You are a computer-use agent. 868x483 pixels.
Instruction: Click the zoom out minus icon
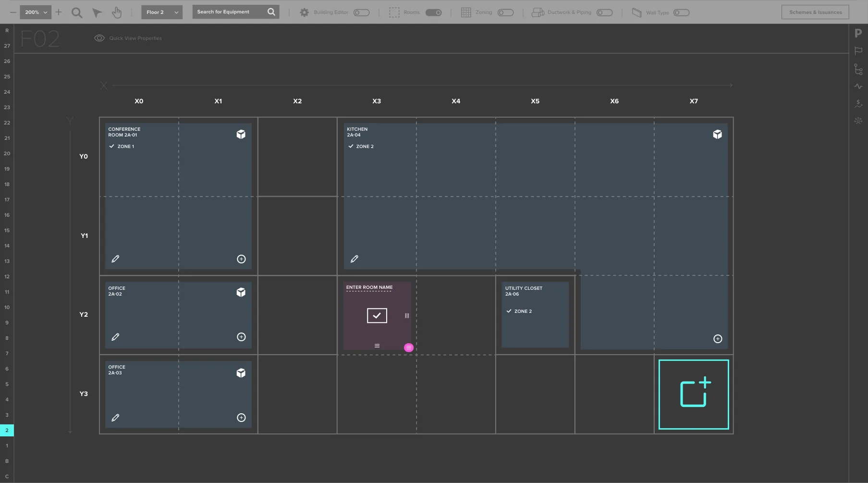(x=12, y=12)
